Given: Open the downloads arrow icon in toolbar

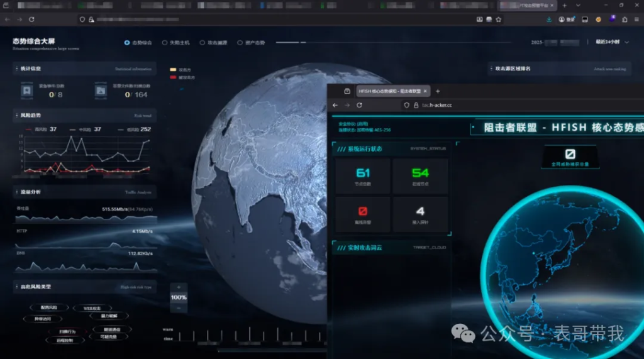Looking at the screenshot, I should click(x=549, y=19).
